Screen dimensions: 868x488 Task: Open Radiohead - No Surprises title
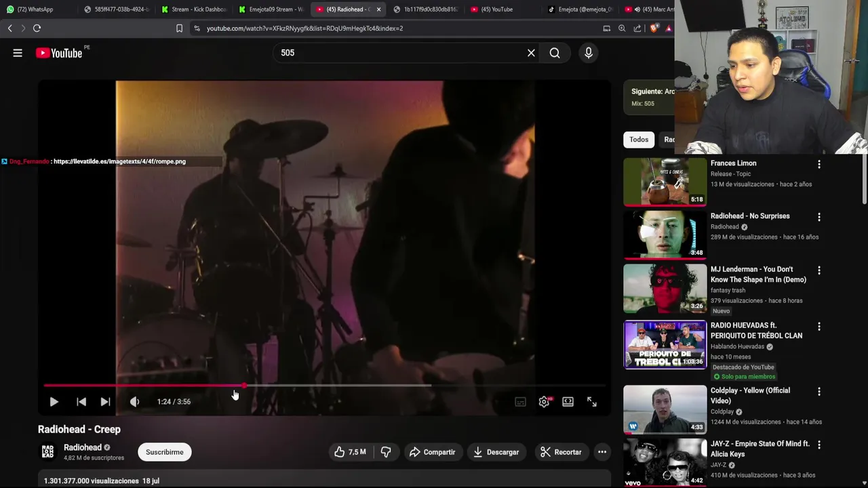750,216
